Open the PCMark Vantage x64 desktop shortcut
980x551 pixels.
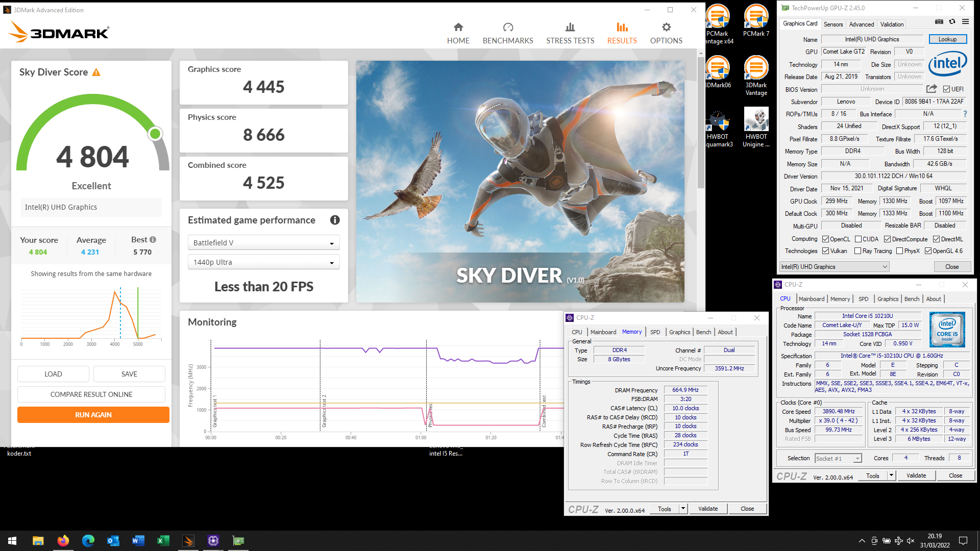[718, 24]
